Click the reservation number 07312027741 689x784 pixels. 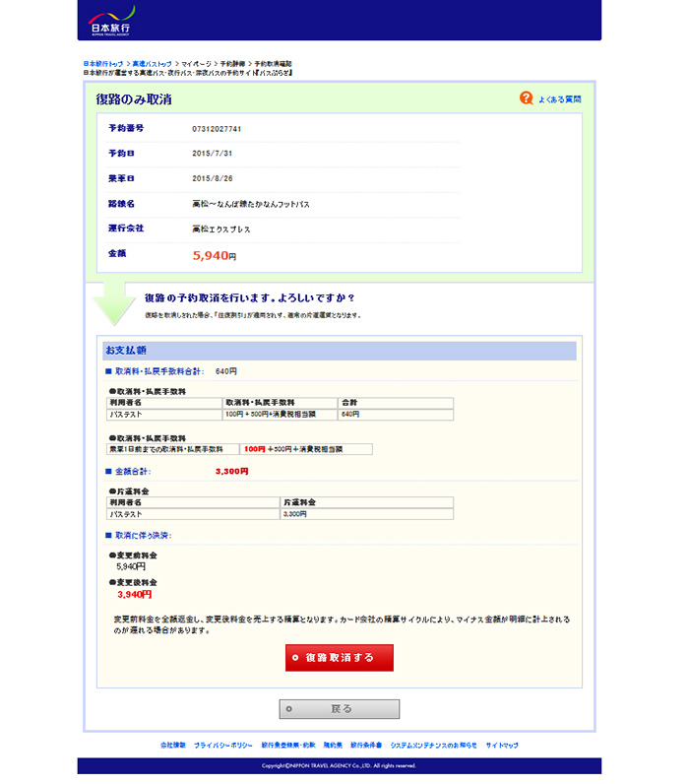point(217,129)
